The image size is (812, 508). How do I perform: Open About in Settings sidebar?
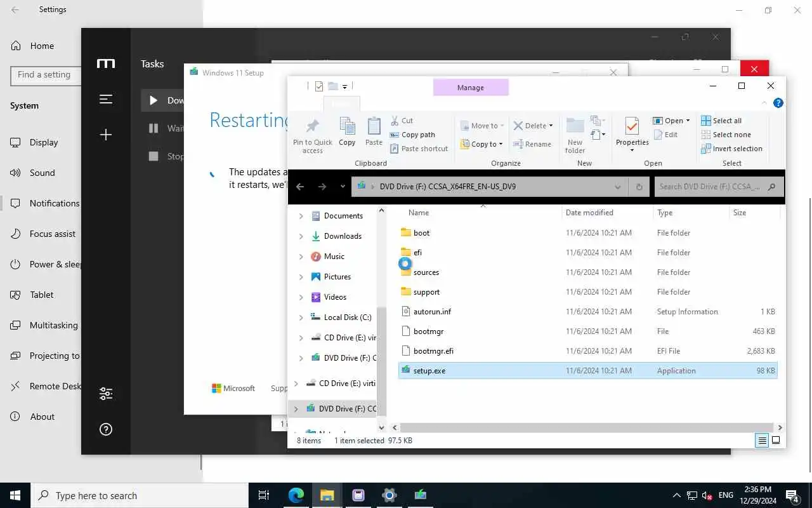click(x=42, y=417)
